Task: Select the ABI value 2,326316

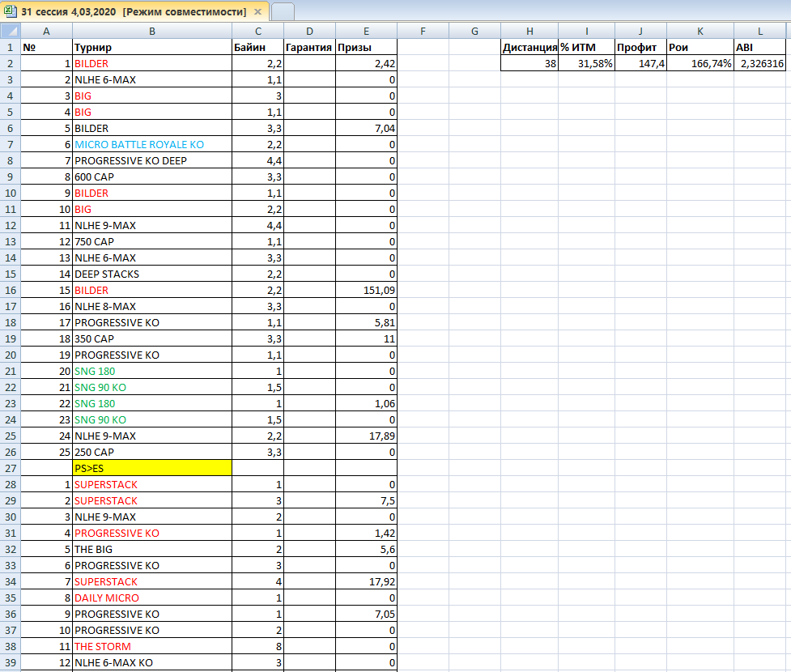Action: (759, 64)
